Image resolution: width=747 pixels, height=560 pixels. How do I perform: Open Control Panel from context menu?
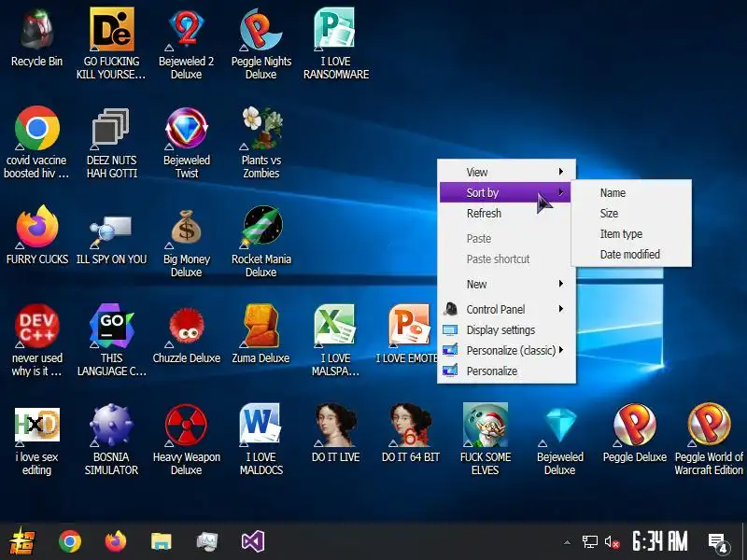point(506,309)
